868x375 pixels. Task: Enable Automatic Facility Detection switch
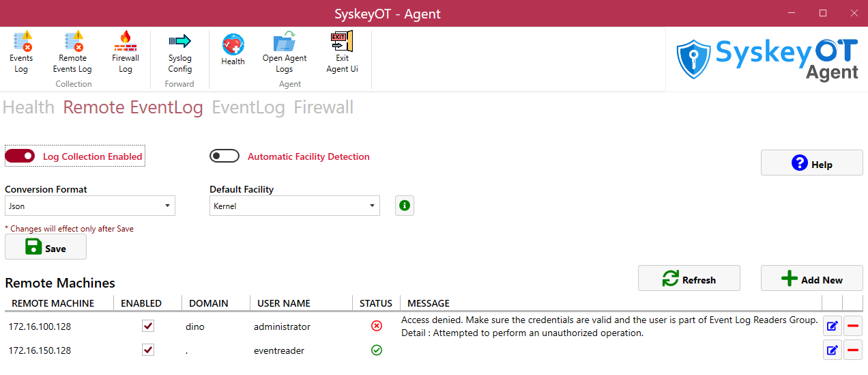coord(225,156)
